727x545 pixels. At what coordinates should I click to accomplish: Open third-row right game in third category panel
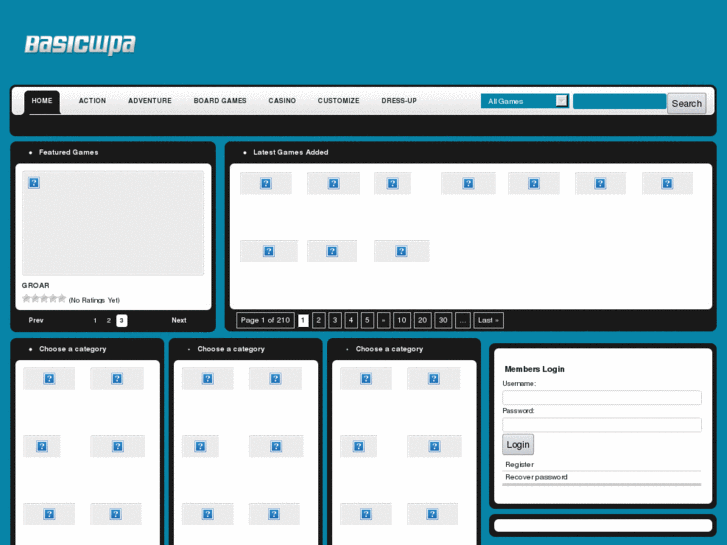point(433,514)
